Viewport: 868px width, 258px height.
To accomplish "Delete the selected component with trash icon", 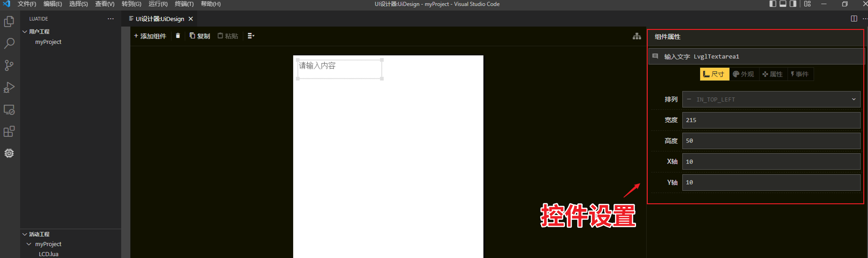I will (x=178, y=36).
